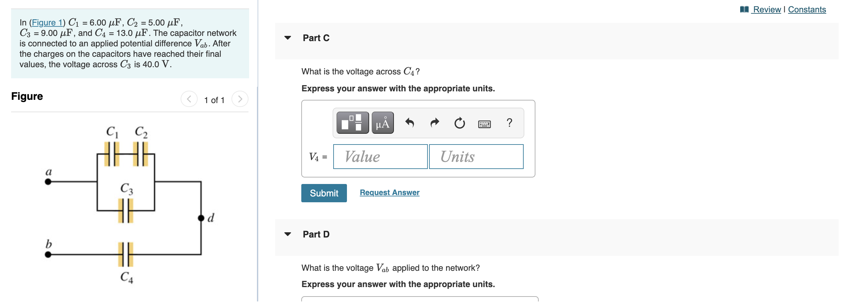Open the equation templates palette
Viewport: 868px width, 306px height.
click(x=352, y=123)
